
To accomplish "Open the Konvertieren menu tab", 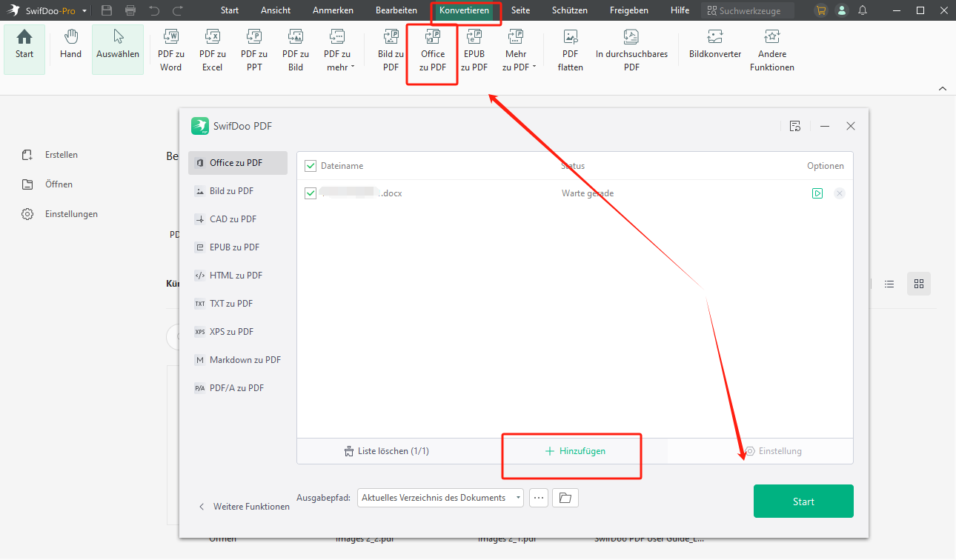I will [464, 10].
